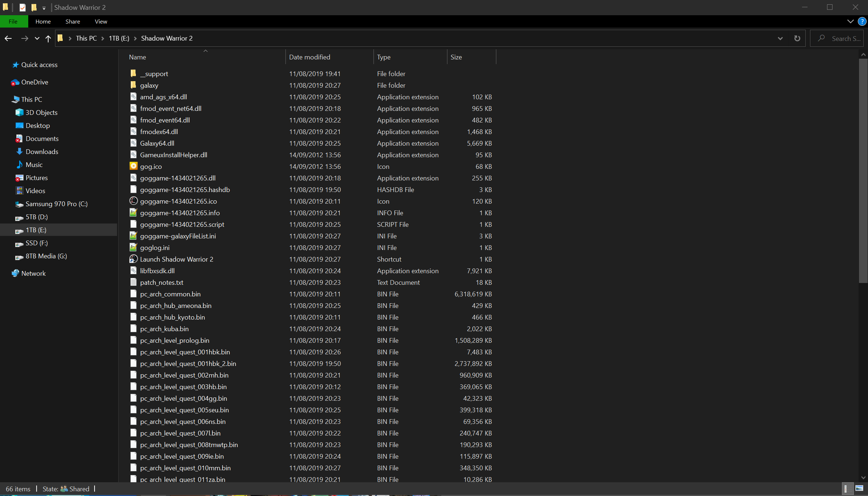The height and width of the screenshot is (496, 868).
Task: Open the Customize Quick Access Toolbar dropdown
Action: [x=44, y=8]
